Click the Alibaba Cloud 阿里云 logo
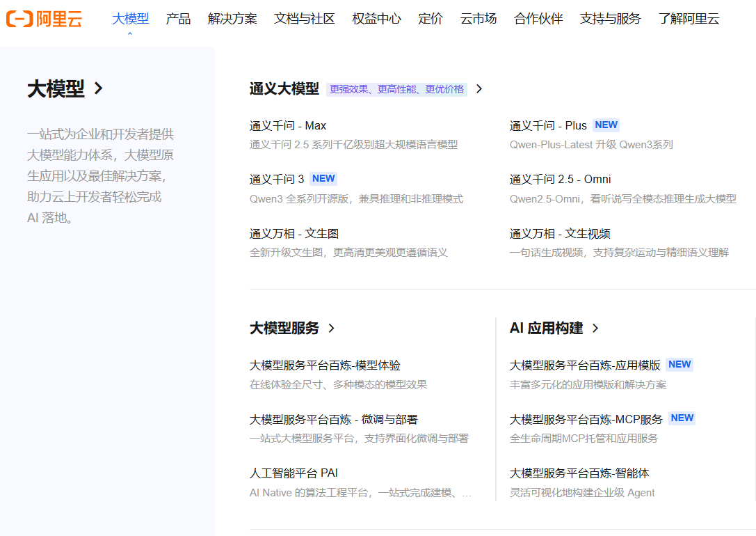This screenshot has height=536, width=756. (45, 19)
